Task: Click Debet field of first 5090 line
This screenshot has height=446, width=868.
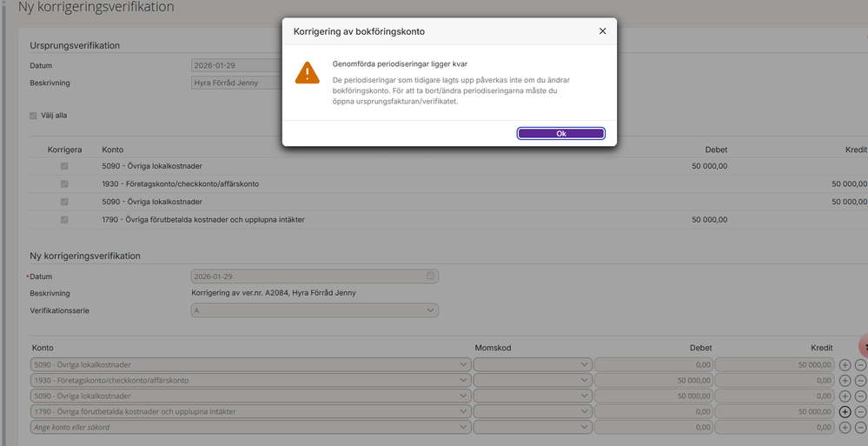Action: click(653, 364)
